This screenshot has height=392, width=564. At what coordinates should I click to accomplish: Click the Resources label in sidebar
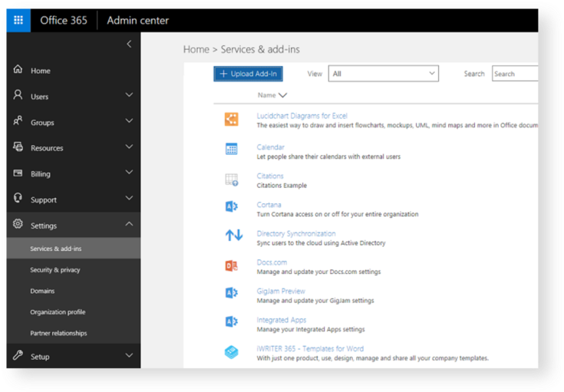point(47,148)
